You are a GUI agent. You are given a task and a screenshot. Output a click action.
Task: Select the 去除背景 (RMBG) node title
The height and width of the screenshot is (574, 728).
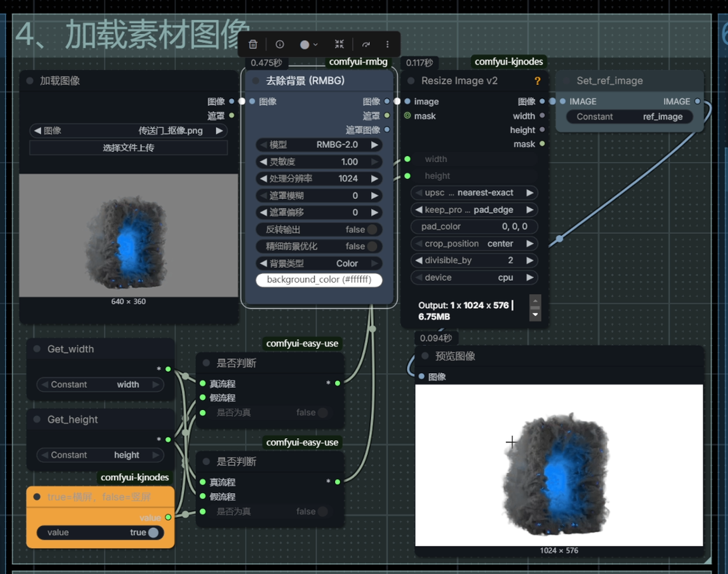click(x=305, y=81)
